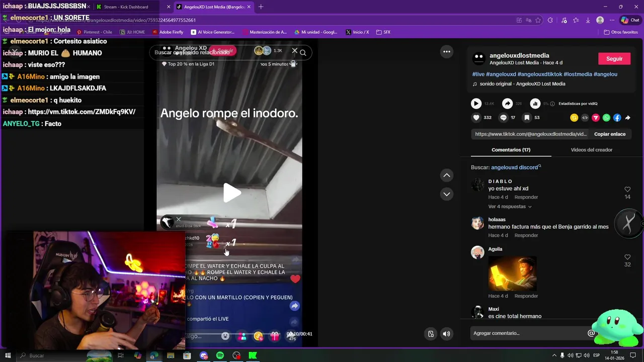
Task: Like DIABLO's comment heart
Action: 627,190
